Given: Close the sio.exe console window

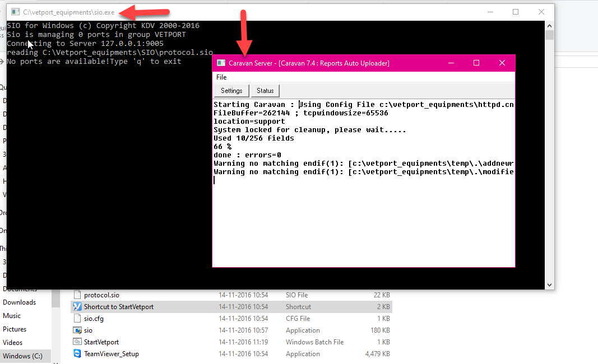Looking at the screenshot, I should pos(541,12).
